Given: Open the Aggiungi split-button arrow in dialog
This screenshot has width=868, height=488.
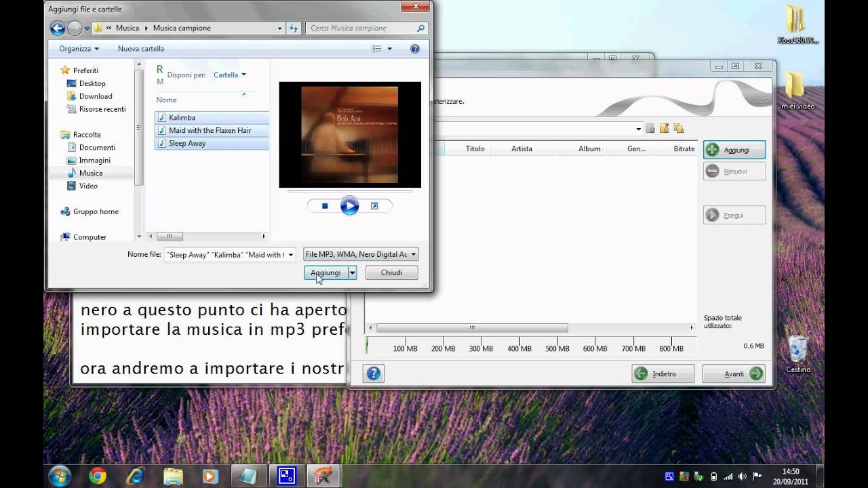Looking at the screenshot, I should coord(352,272).
